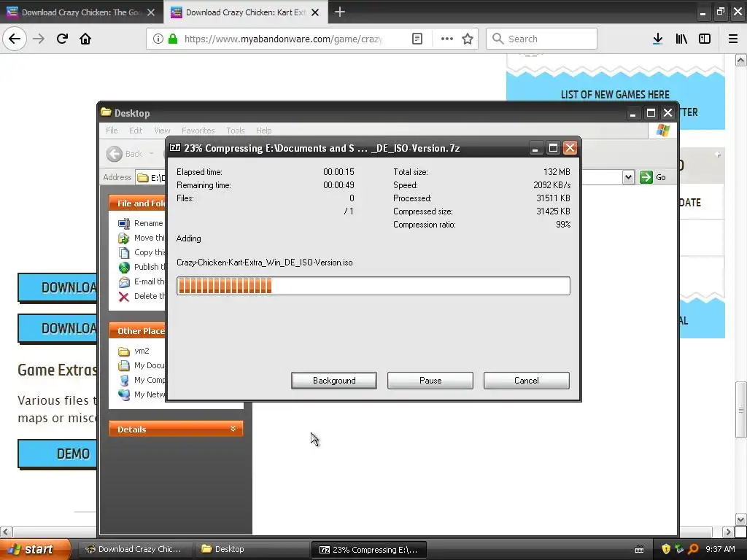Open File menu in Desktop window

112,131
